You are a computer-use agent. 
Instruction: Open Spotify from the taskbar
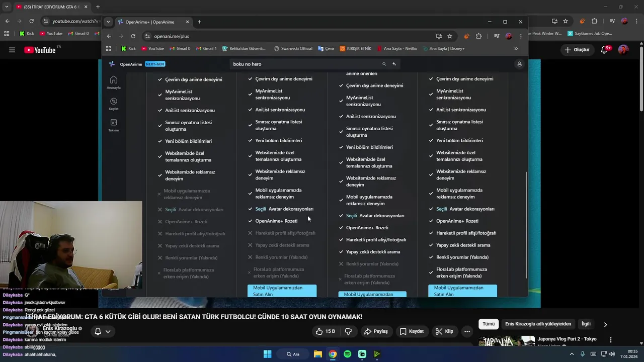pos(347,354)
